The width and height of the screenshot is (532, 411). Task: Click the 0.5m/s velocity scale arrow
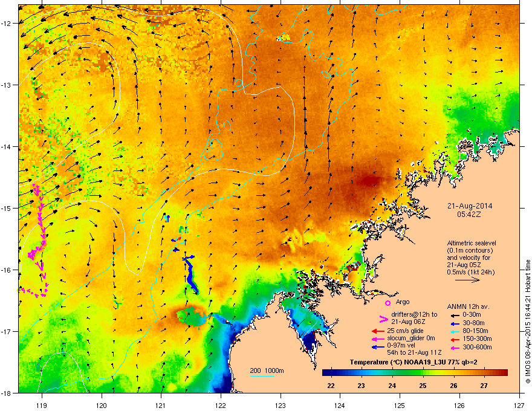click(467, 280)
